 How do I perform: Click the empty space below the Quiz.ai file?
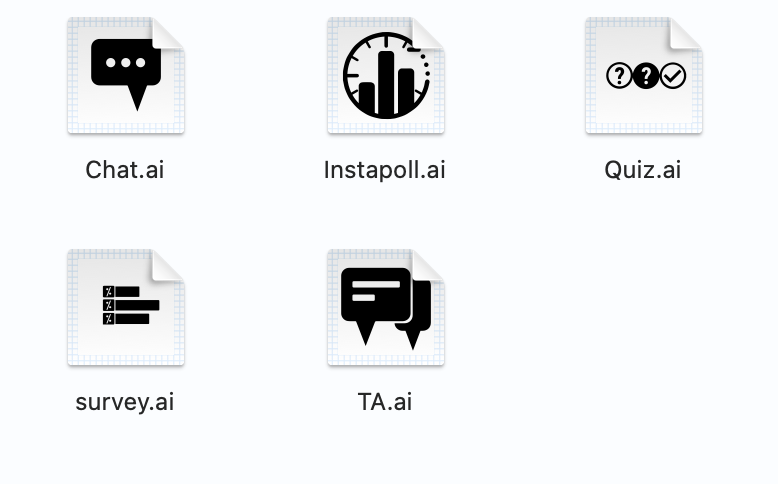pyautogui.click(x=644, y=308)
